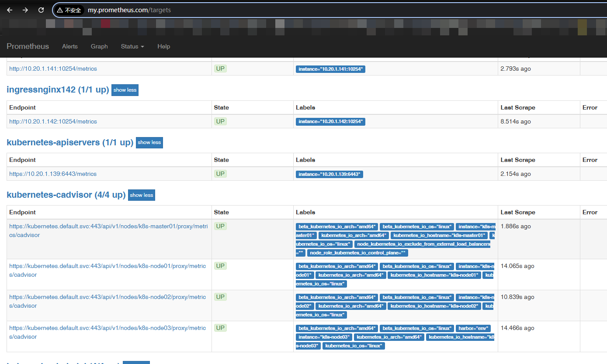Image resolution: width=607 pixels, height=364 pixels.
Task: Click UP state badge for 10.20.1.141:10254
Action: coord(220,69)
